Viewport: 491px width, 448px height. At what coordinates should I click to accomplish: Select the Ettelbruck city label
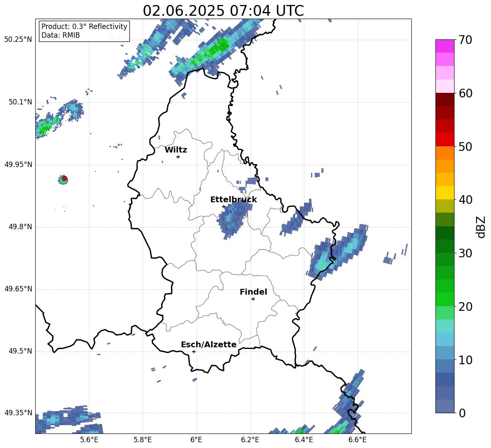[x=233, y=200]
